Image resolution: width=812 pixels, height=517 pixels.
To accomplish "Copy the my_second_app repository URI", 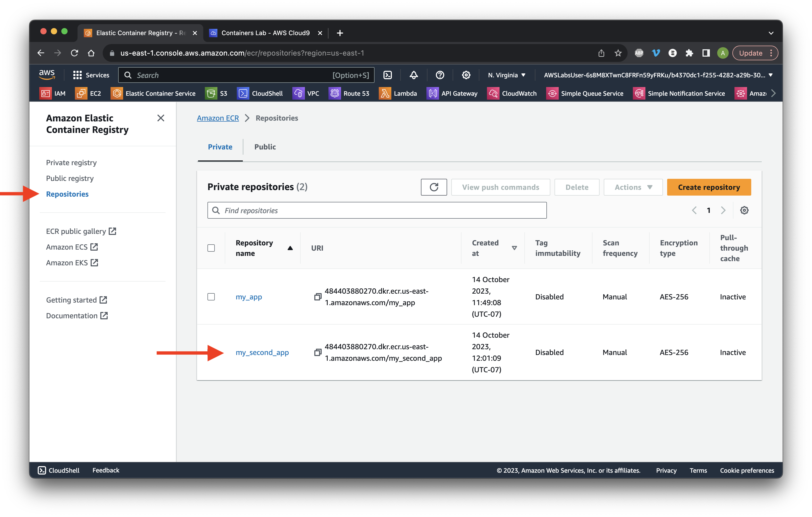I will tap(317, 352).
